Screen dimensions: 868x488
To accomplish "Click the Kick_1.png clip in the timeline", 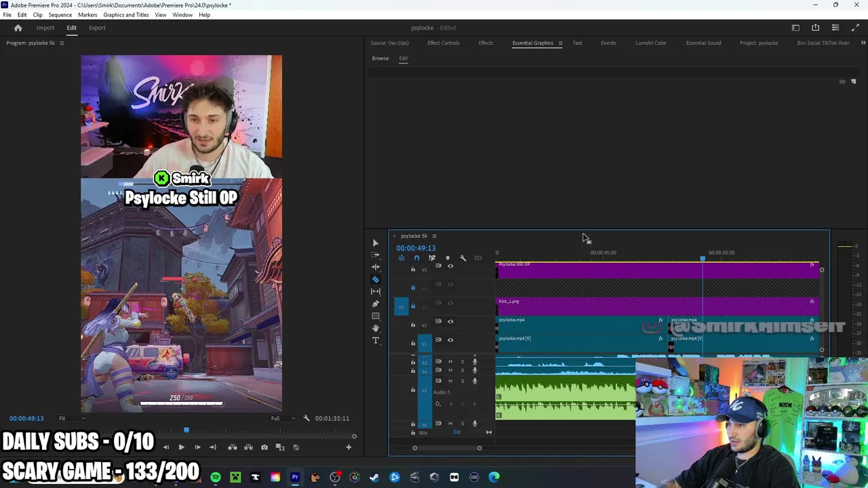I will coord(656,306).
